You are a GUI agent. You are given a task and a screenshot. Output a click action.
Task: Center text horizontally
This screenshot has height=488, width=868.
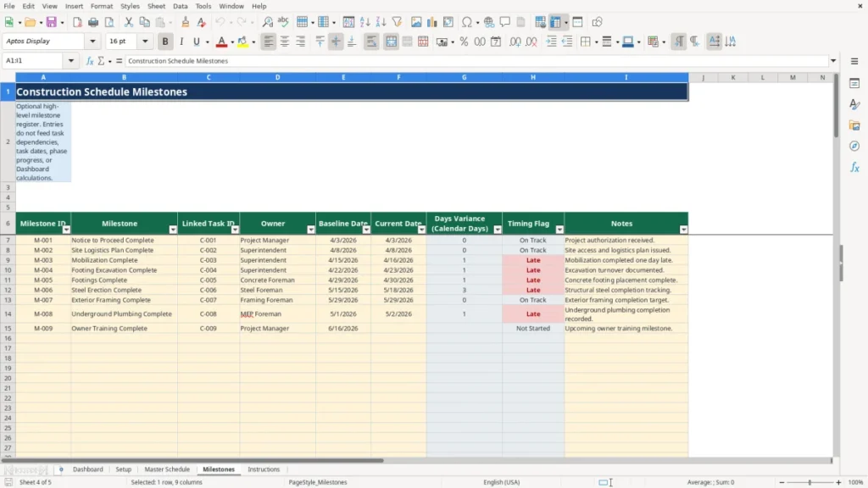click(x=285, y=42)
